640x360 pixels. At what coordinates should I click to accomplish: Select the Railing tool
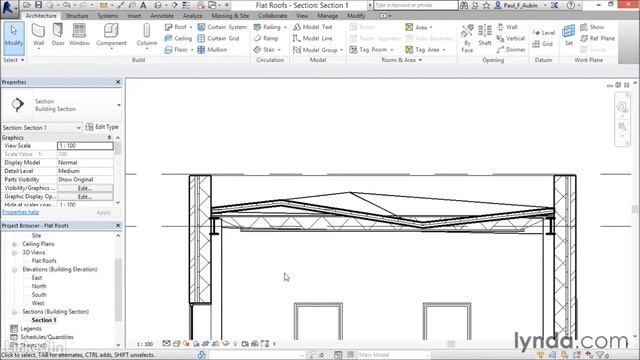click(x=270, y=27)
